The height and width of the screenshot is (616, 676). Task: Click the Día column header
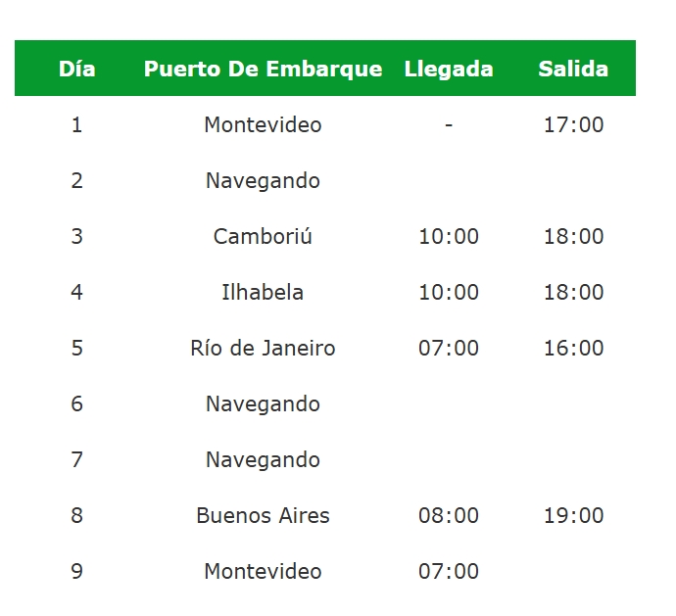(76, 69)
